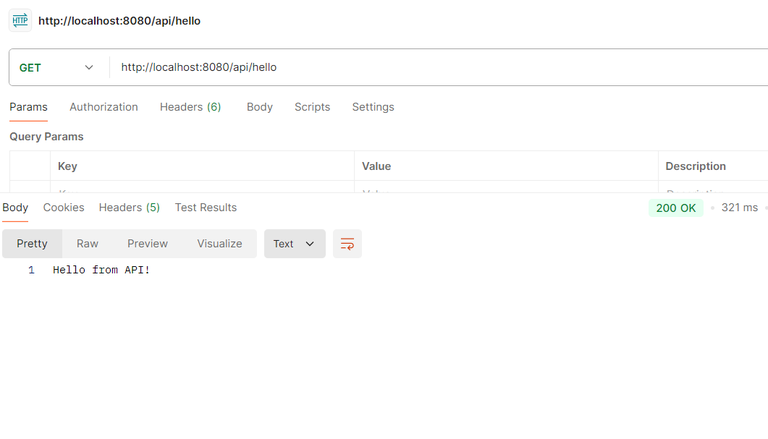Click the HTTP request icon

point(20,20)
